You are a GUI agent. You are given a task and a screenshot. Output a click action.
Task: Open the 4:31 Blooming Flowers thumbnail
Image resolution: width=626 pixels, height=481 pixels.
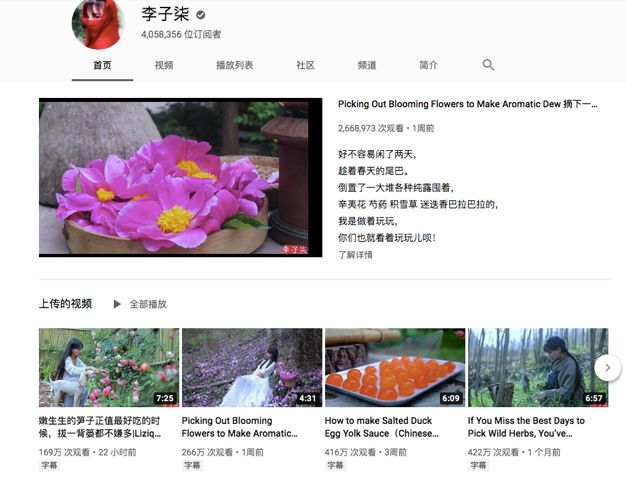coord(252,367)
